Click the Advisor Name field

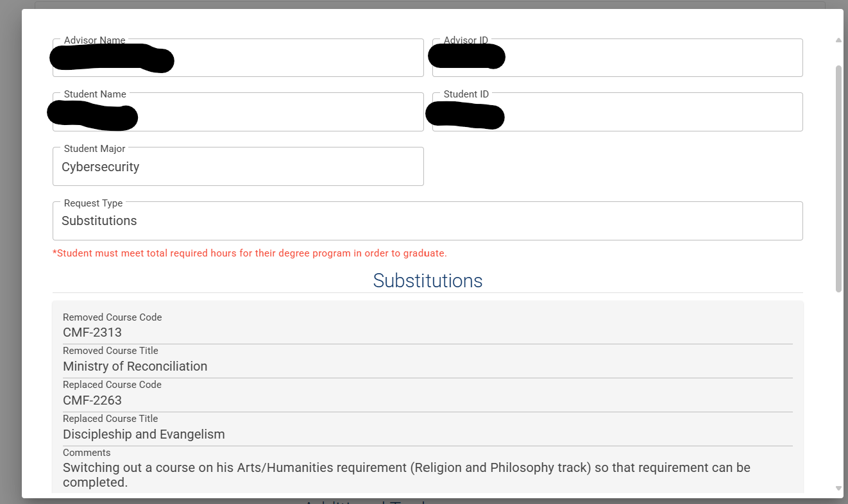pyautogui.click(x=238, y=58)
